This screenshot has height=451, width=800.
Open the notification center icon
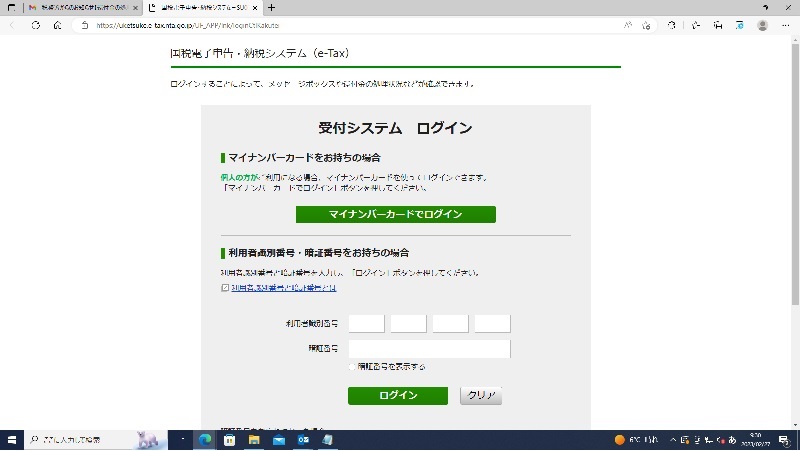click(x=785, y=440)
